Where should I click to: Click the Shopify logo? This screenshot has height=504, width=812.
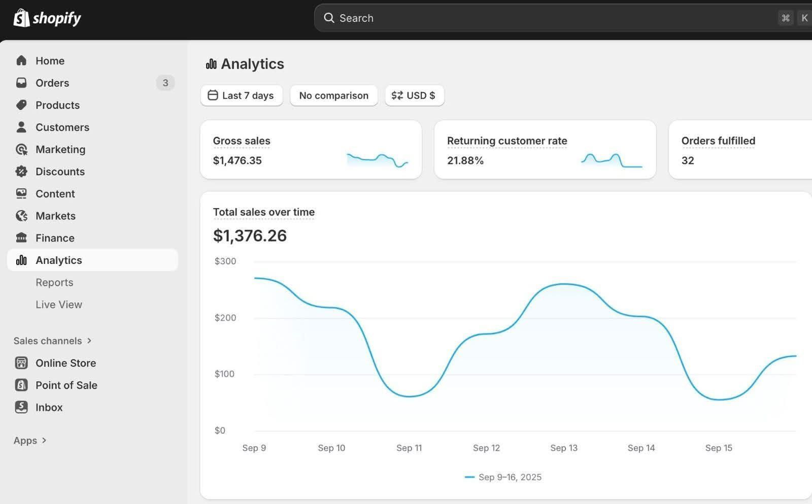click(47, 18)
